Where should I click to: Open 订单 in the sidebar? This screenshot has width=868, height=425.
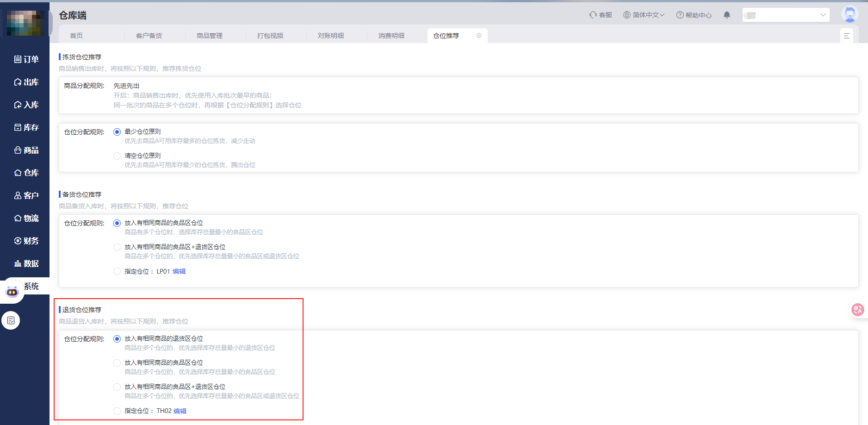coord(26,59)
